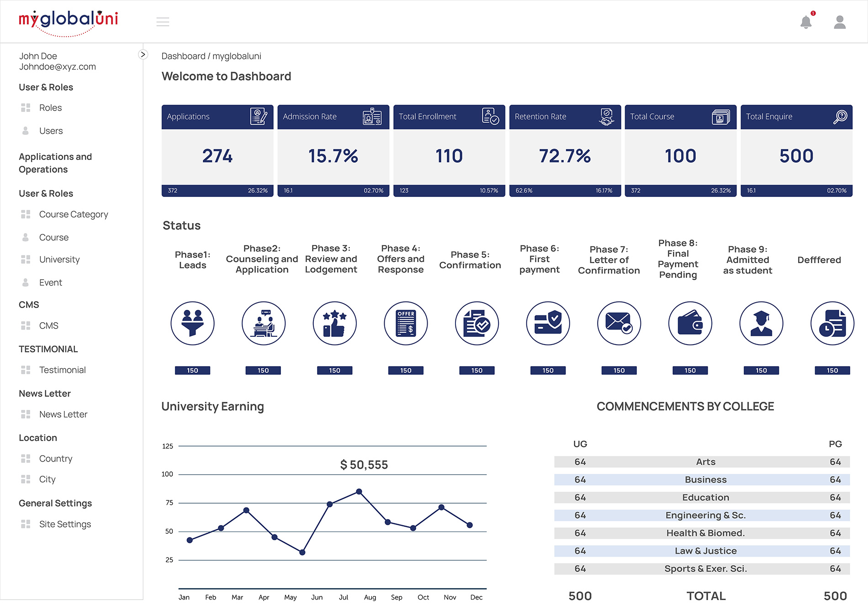Select the Phase 1 Leads funnel icon
Viewport: 868px width, 611px height.
pos(192,323)
